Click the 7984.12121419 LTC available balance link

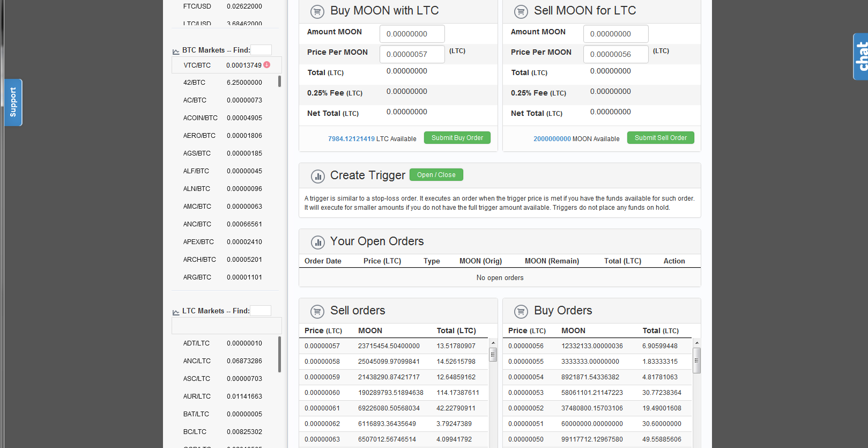[x=351, y=139]
